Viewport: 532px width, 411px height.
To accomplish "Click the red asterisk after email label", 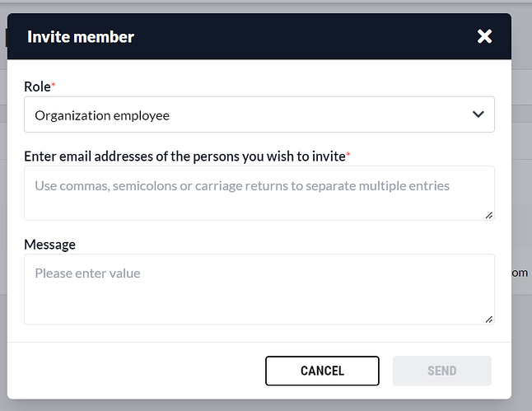I will [348, 154].
